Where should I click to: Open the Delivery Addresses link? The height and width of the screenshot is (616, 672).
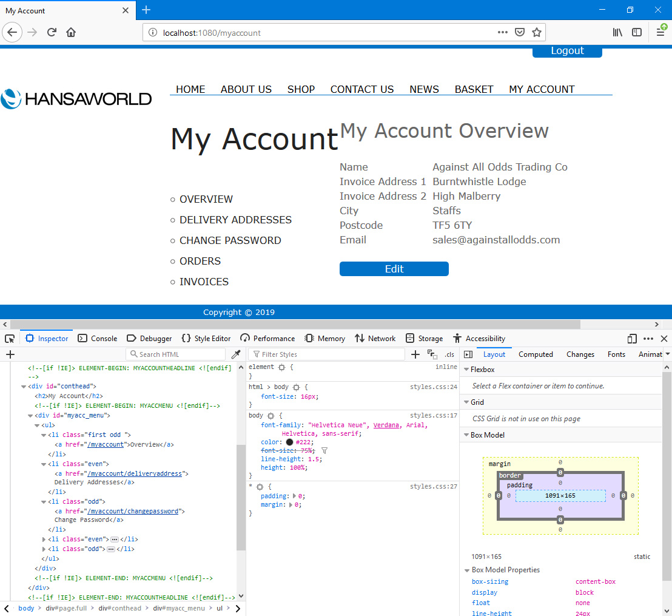235,220
